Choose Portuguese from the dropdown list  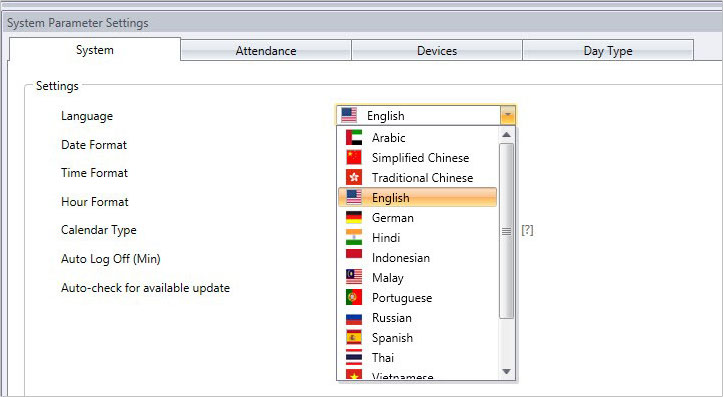pos(417,298)
